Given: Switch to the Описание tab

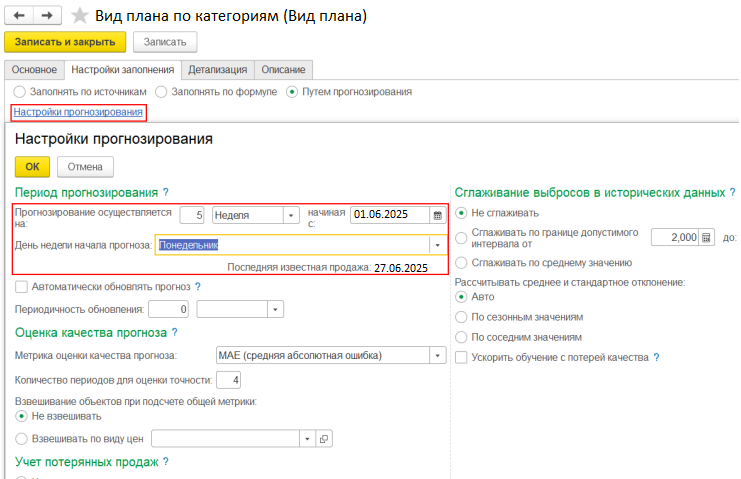Looking at the screenshot, I should pos(284,70).
